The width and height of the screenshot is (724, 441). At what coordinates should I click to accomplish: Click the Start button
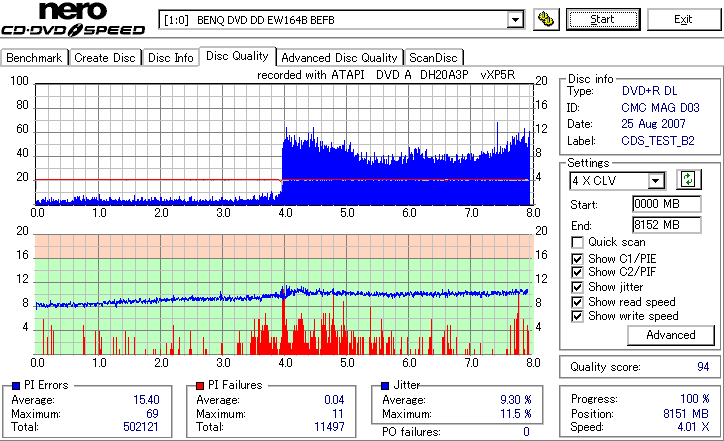point(603,19)
